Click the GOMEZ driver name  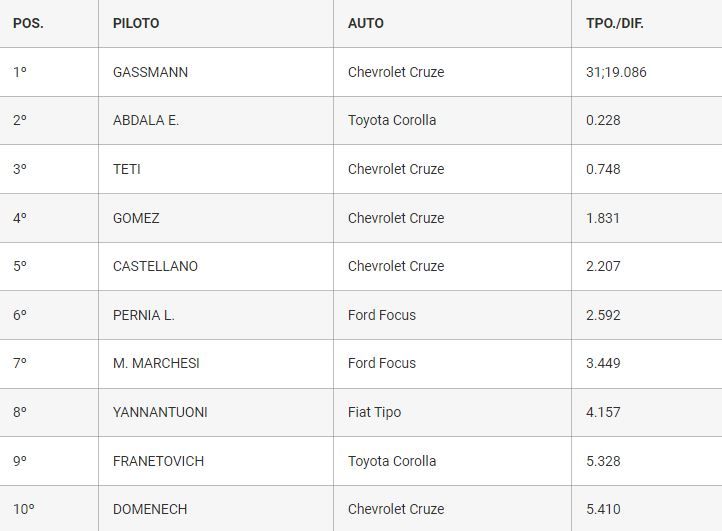pyautogui.click(x=136, y=218)
